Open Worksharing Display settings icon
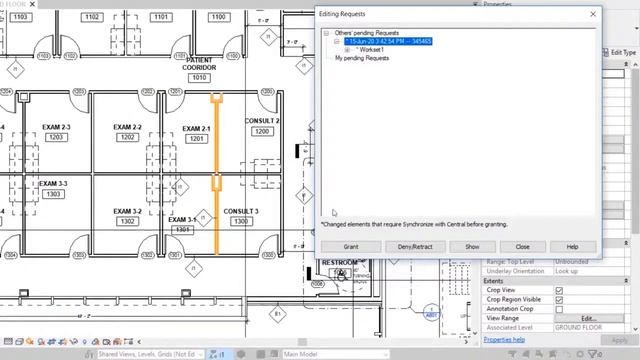640x360 pixels. 96,342
